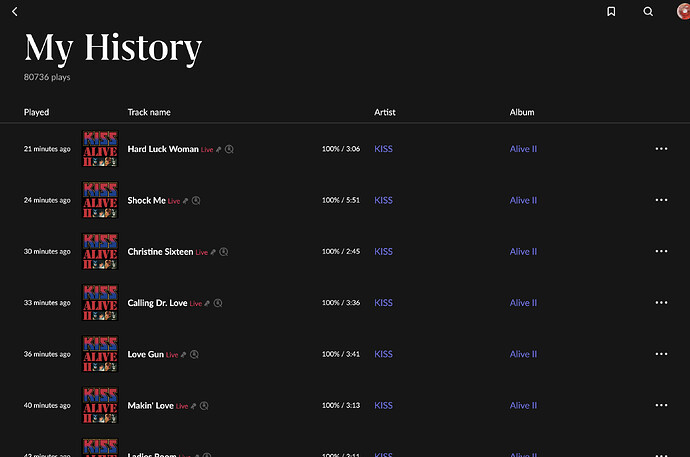This screenshot has width=690, height=457.
Task: Click the '21 minutes ago' played time
Action: (x=47, y=149)
